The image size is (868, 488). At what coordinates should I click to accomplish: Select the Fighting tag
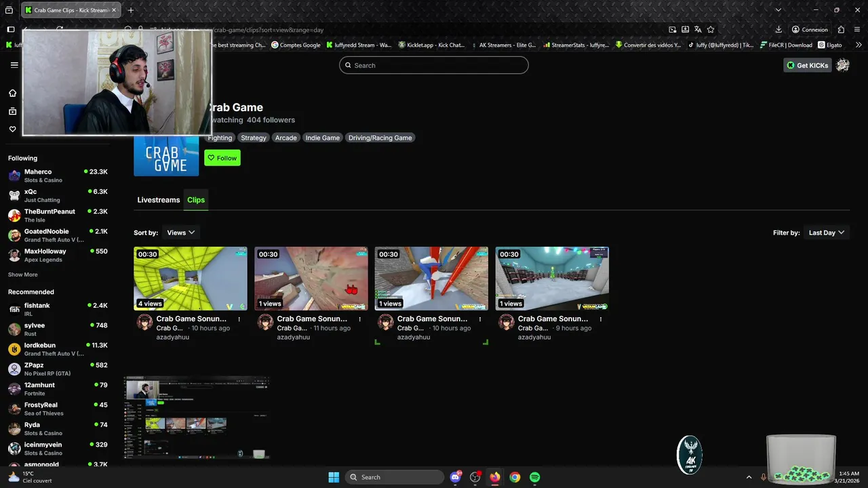[x=220, y=138]
